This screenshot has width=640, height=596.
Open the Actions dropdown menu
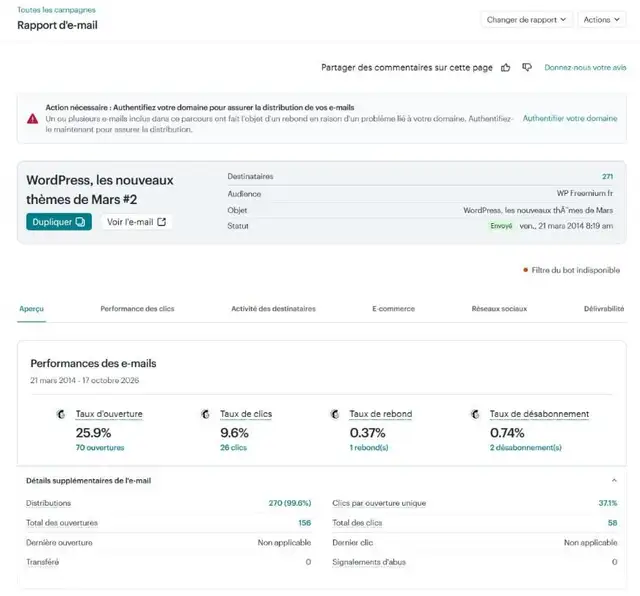tap(602, 20)
